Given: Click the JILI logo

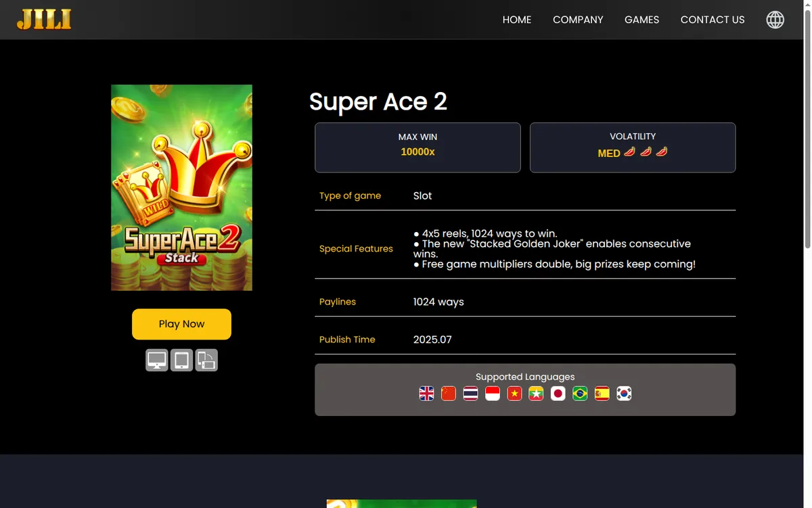Looking at the screenshot, I should click(44, 20).
